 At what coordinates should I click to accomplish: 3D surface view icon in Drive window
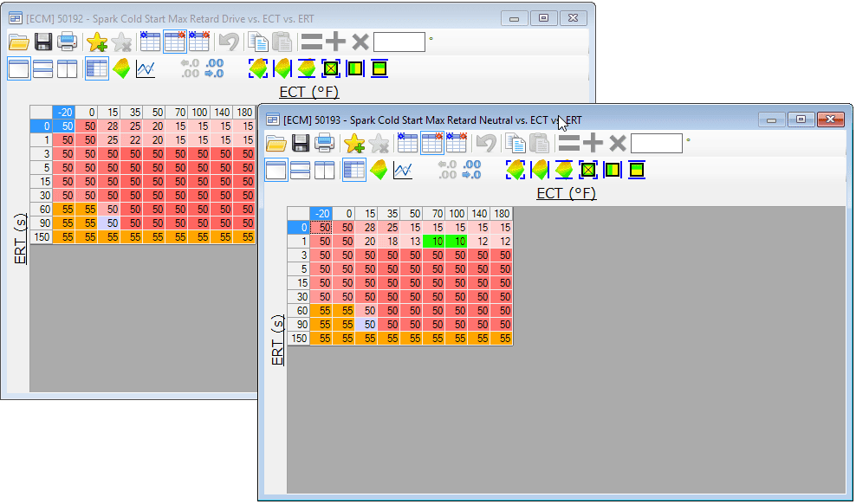(121, 68)
